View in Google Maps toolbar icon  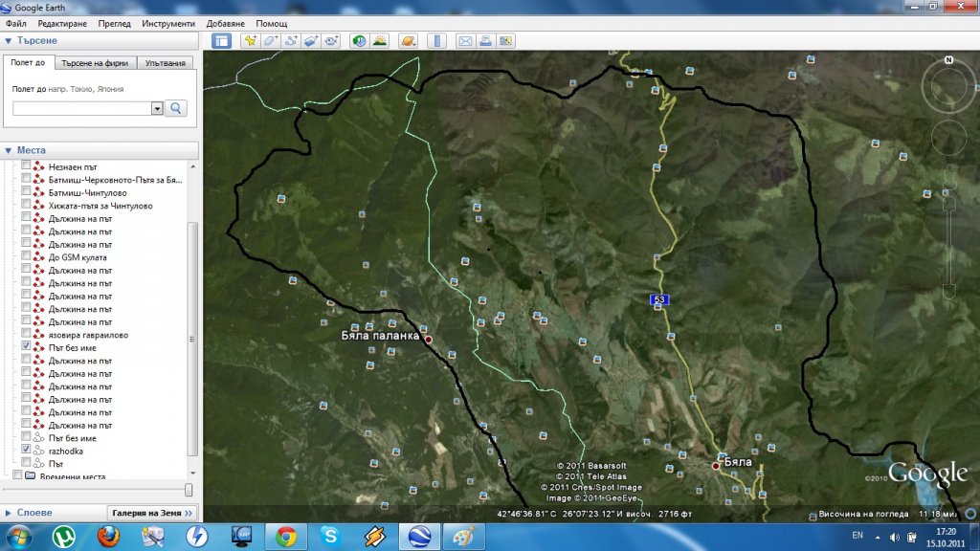505,41
